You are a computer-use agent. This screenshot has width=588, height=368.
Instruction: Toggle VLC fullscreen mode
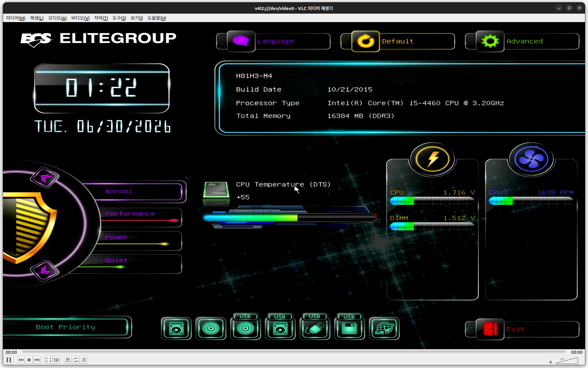[48, 360]
